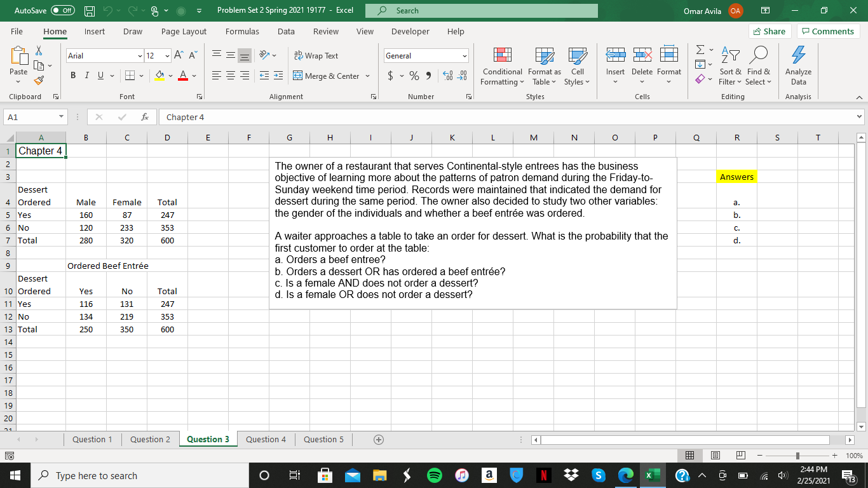Screen dimensions: 868x488
Task: Center align the selected cell text
Action: pos(229,75)
